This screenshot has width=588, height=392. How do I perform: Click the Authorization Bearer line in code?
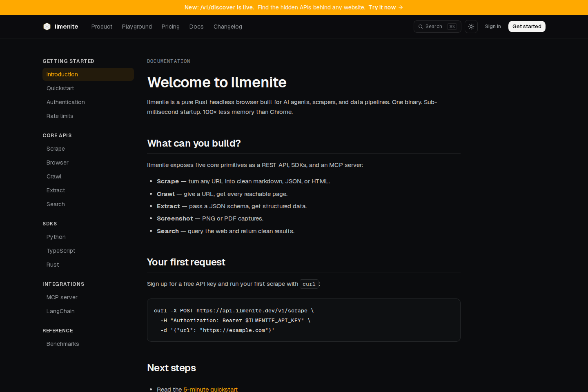pos(236,321)
